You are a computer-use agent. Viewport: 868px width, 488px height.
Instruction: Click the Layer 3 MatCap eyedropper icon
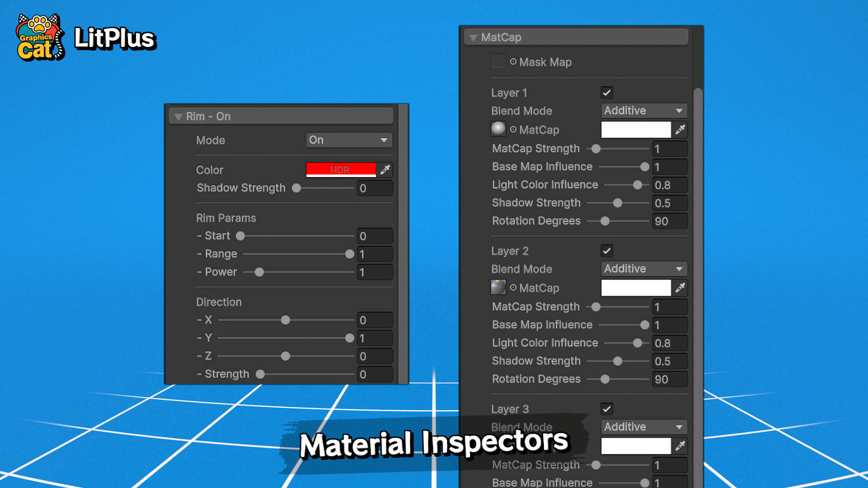pos(678,446)
